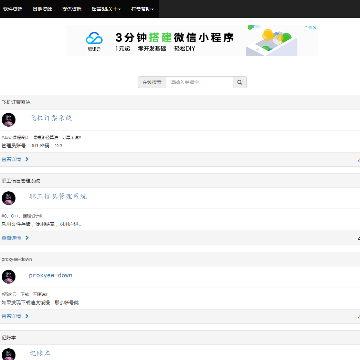The width and height of the screenshot is (360, 360).
Task: Click the magnifier search button
Action: coord(240,82)
